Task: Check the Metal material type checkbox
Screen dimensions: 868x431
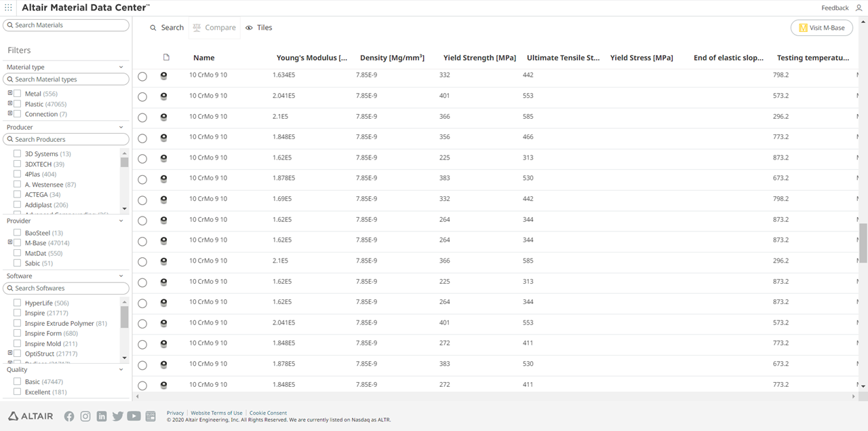Action: coord(18,94)
